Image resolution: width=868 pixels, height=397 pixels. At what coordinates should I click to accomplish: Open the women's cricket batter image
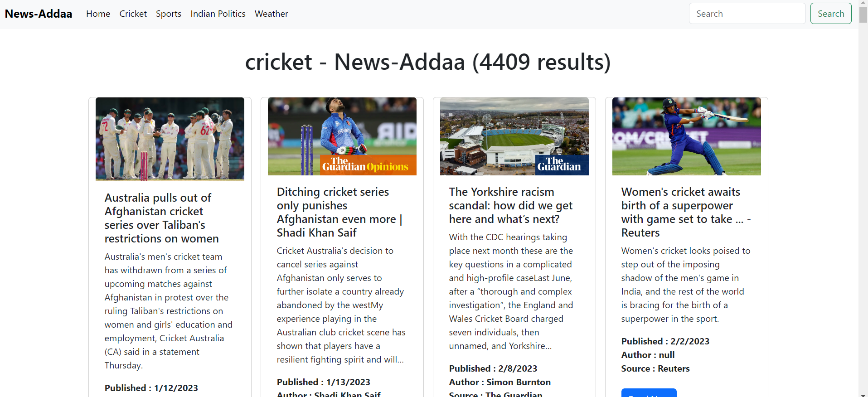(687, 136)
